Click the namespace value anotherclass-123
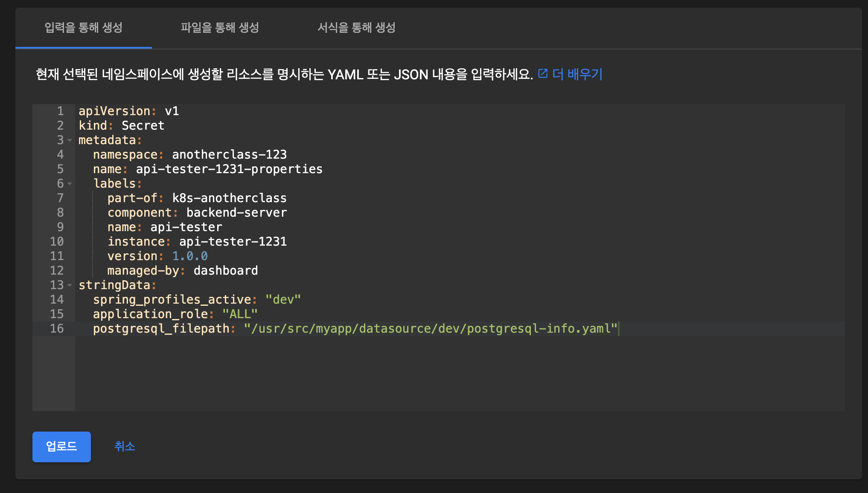868x493 pixels. point(229,155)
